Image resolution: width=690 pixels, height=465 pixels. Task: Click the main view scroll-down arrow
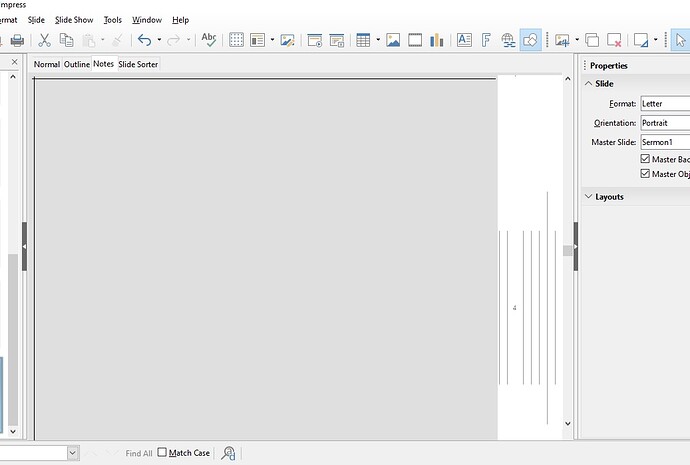pyautogui.click(x=568, y=424)
